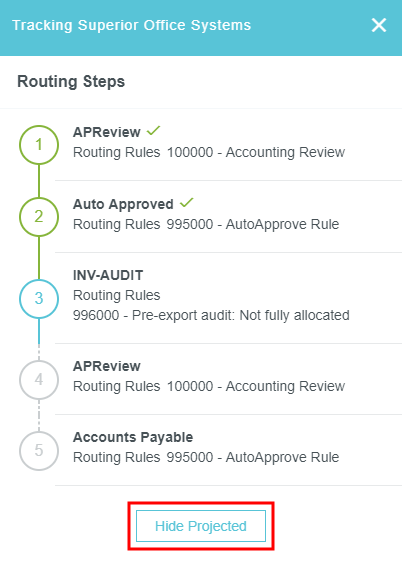
Task: Select 996000 Pre-export audit rule text
Action: (211, 315)
